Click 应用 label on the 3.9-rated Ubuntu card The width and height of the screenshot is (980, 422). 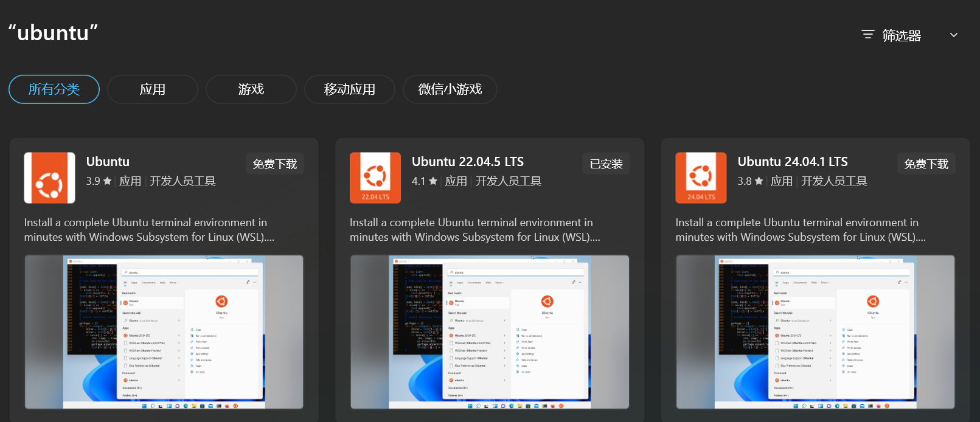coord(130,181)
